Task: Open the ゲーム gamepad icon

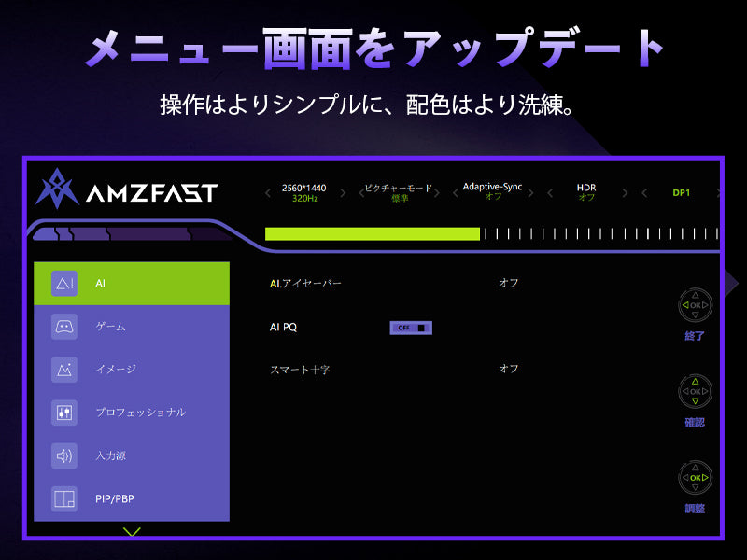Action: [64, 327]
